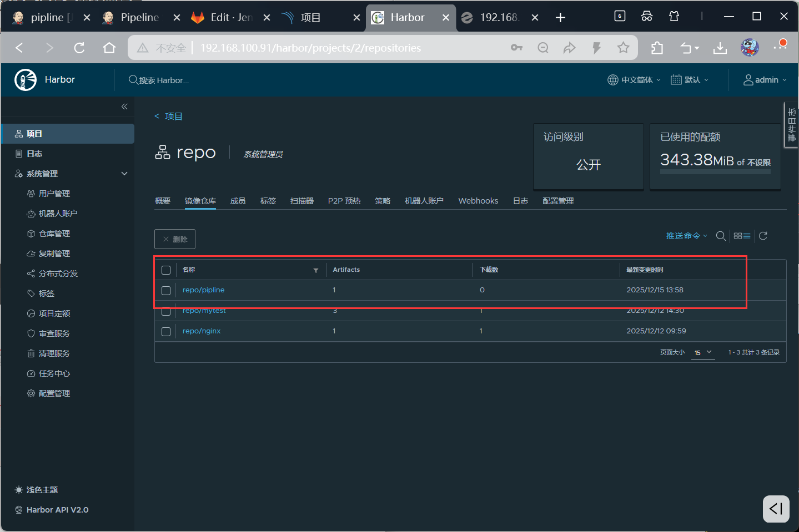799x532 pixels.
Task: Check the repo/nginx row checkbox
Action: click(x=166, y=332)
